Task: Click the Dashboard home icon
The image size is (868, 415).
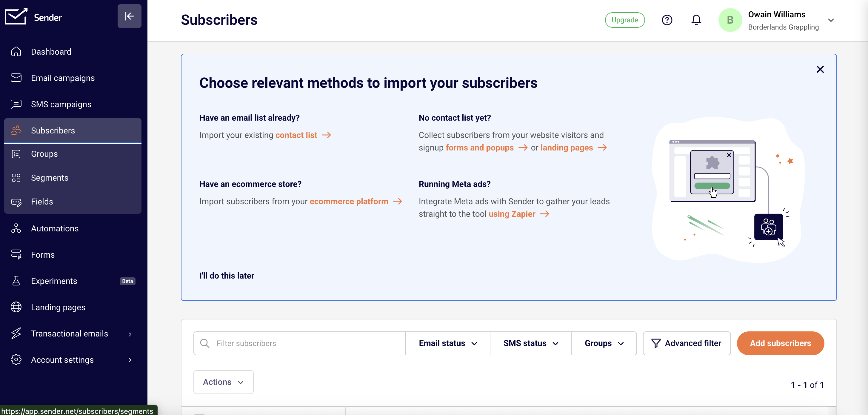Action: click(x=16, y=52)
